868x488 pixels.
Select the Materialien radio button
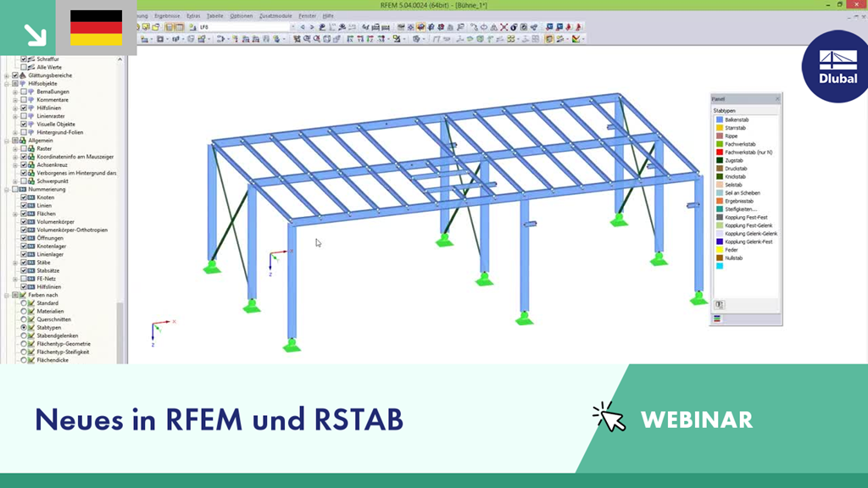[24, 312]
